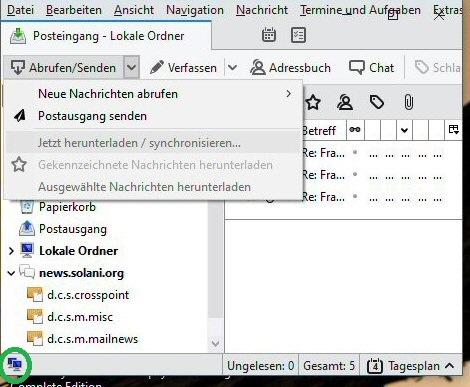This screenshot has height=387, width=470.
Task: Filter by tags icon in quick filter
Action: pyautogui.click(x=377, y=102)
